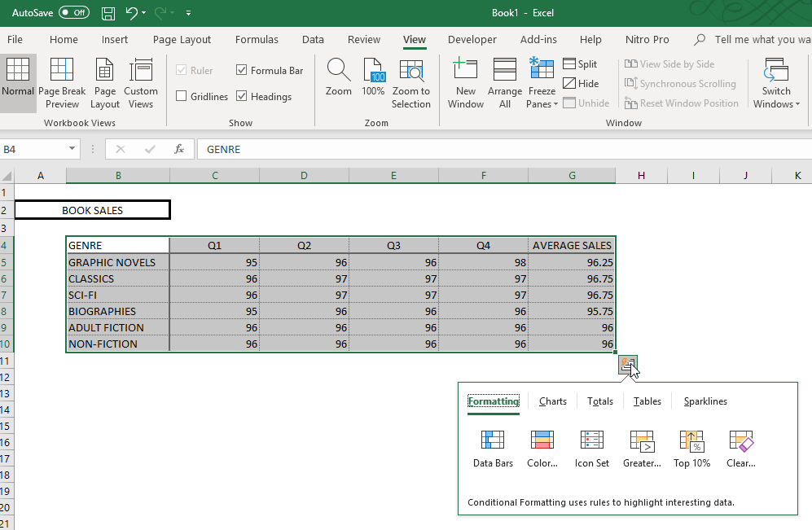Image resolution: width=812 pixels, height=530 pixels.
Task: Click the Redo arrow icon
Action: click(160, 13)
